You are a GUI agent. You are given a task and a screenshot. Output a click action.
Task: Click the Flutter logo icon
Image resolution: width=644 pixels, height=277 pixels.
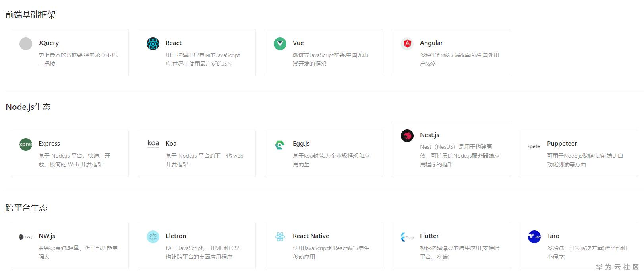[407, 237]
